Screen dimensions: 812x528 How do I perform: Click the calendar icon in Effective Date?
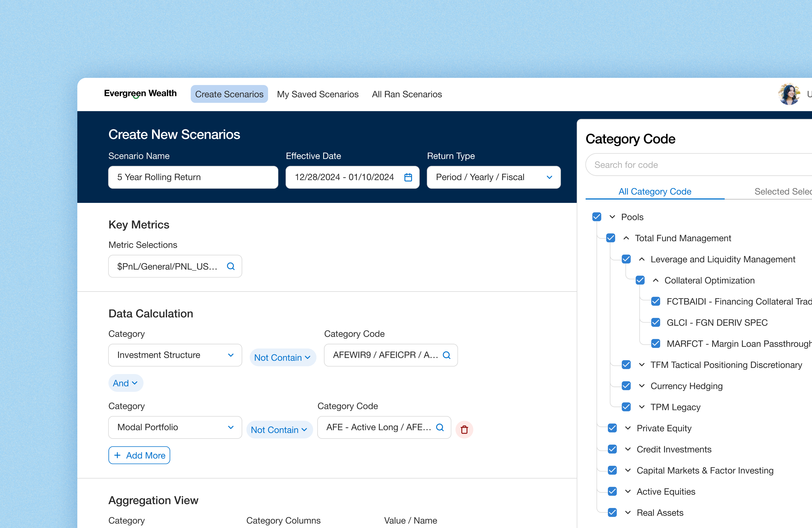click(408, 177)
